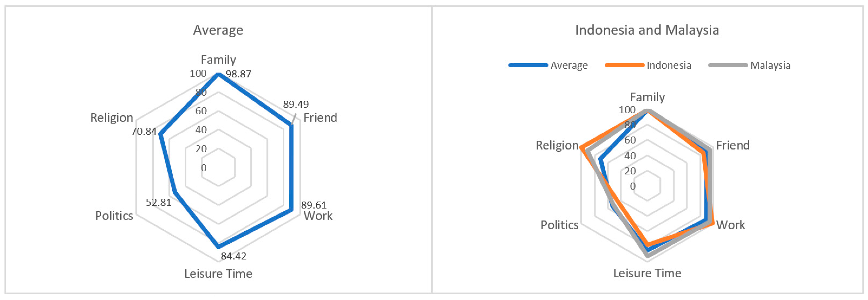Select the 84.42 Leisure Time data label

coord(234,256)
